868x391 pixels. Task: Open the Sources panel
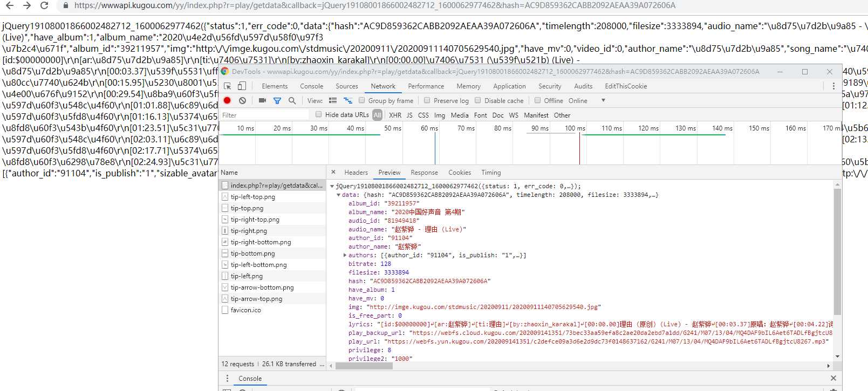[347, 86]
